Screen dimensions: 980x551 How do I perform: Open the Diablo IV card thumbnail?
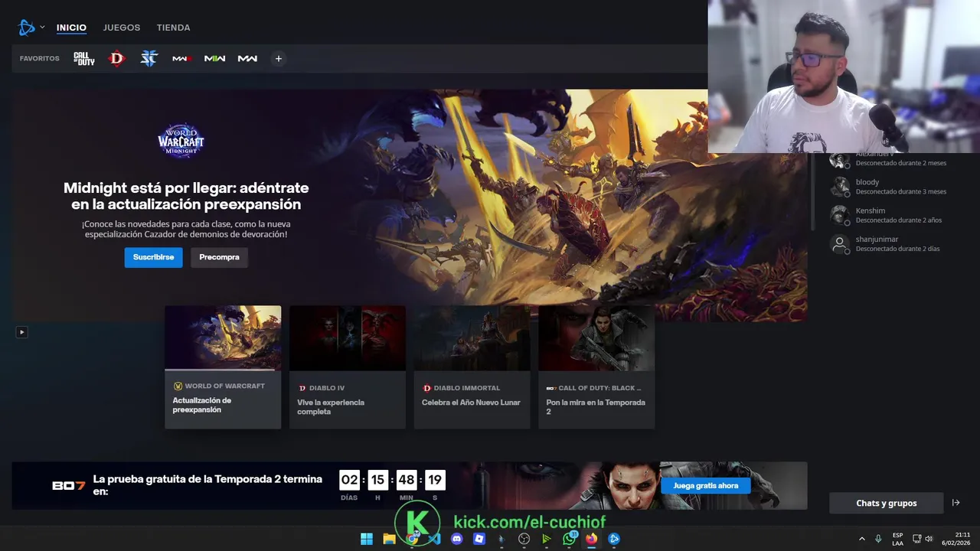click(348, 338)
